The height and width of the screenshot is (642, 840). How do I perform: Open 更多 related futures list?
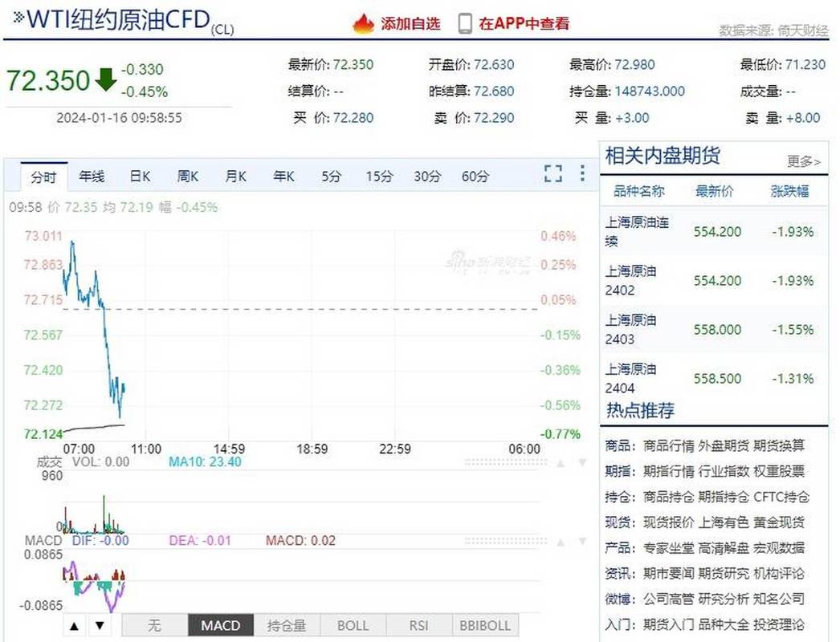[802, 160]
